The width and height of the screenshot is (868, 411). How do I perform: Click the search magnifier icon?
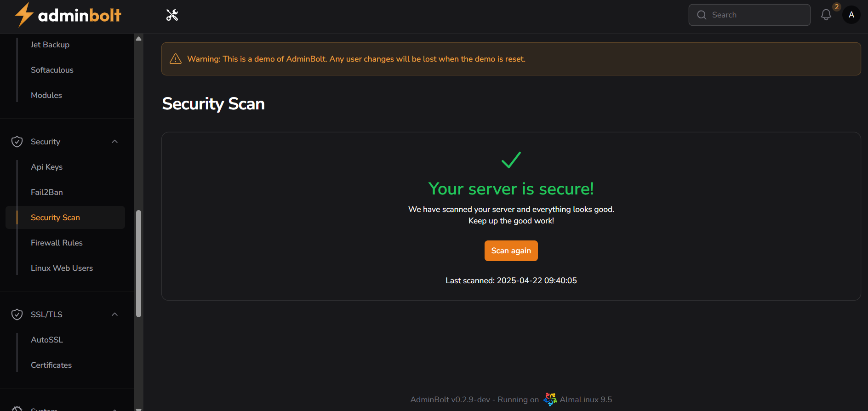tap(702, 15)
